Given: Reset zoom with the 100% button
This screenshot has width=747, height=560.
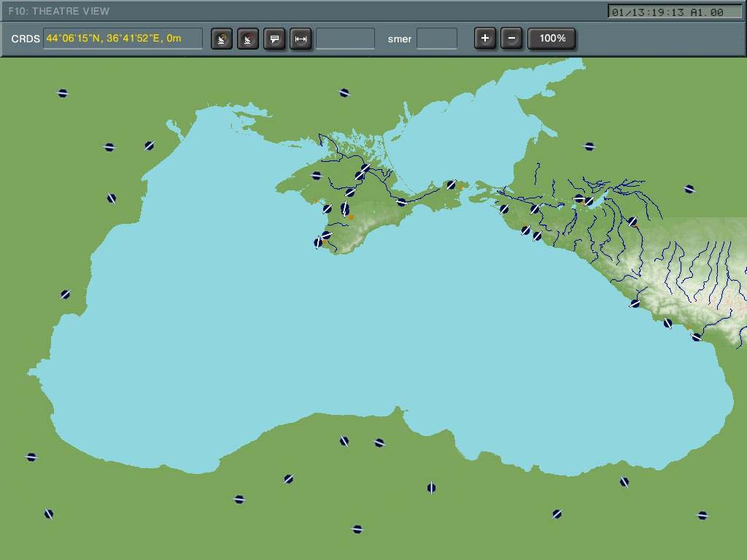Looking at the screenshot, I should pyautogui.click(x=551, y=38).
